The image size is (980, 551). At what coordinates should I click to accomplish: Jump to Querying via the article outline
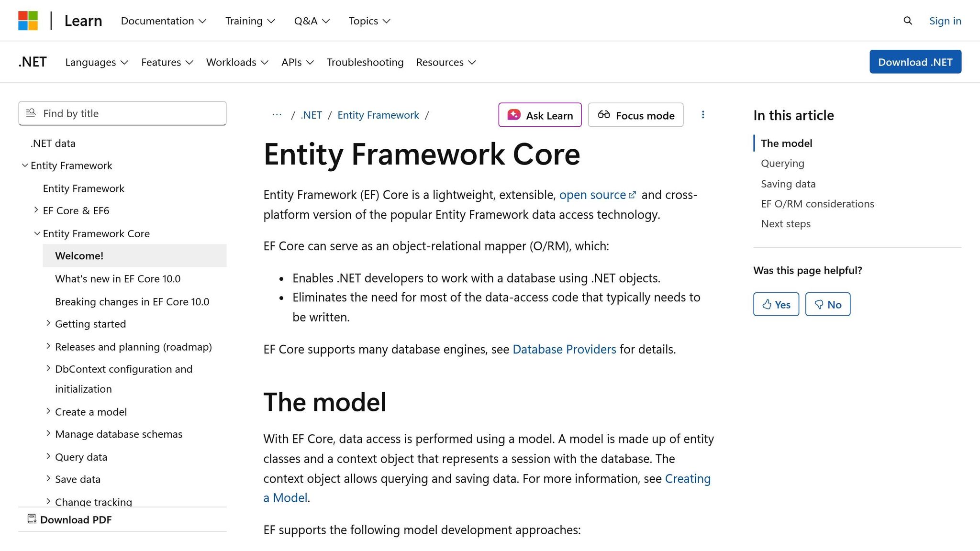click(782, 163)
